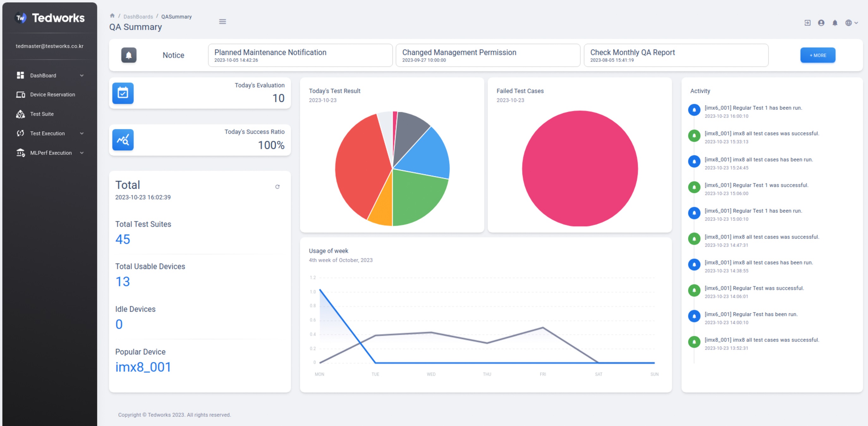Open Test Suite in sidebar
The width and height of the screenshot is (868, 426).
pyautogui.click(x=42, y=114)
